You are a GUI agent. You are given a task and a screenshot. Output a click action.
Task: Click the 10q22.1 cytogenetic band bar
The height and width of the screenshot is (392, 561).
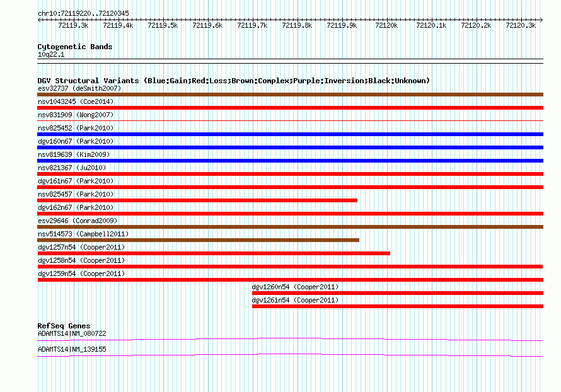290,61
